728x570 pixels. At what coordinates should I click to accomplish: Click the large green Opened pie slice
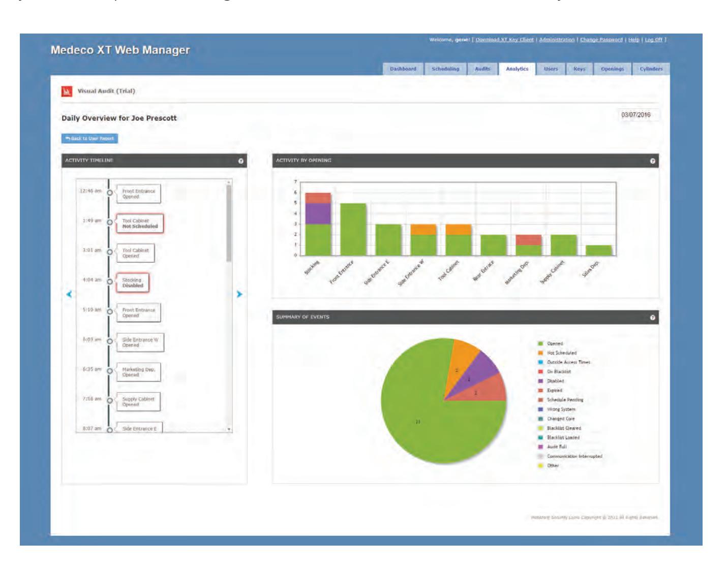point(418,422)
